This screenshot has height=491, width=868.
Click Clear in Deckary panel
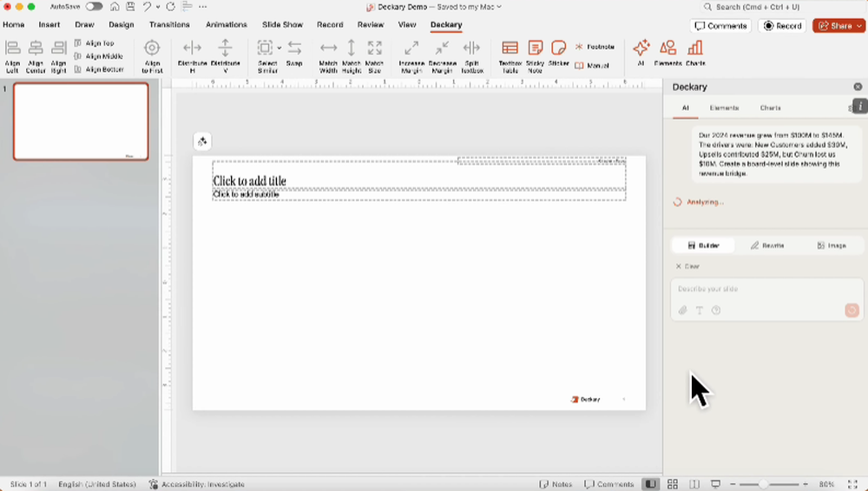pyautogui.click(x=687, y=266)
